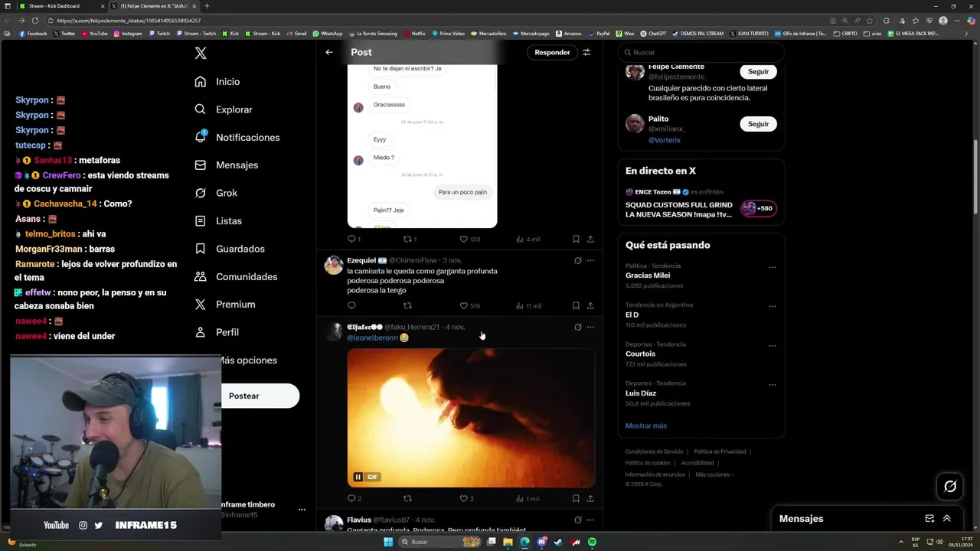This screenshot has width=980, height=551.
Task: Reload the page in the browser toolbar
Action: [x=35, y=21]
